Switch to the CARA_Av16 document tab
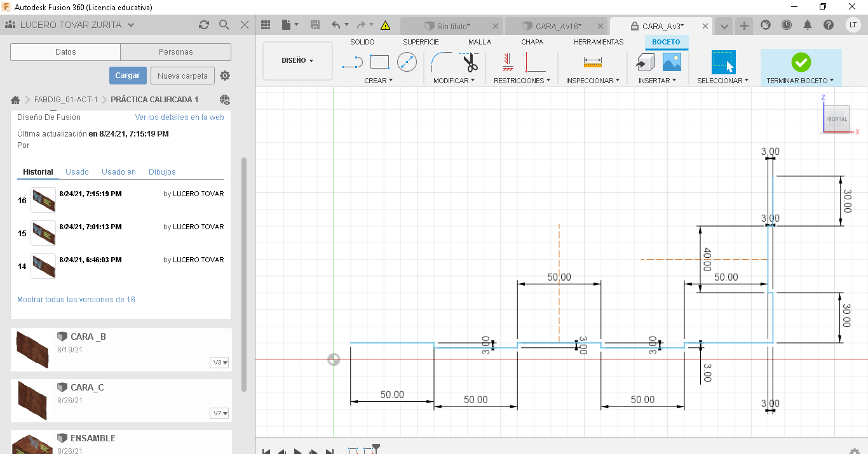This screenshot has width=868, height=454. tap(557, 26)
